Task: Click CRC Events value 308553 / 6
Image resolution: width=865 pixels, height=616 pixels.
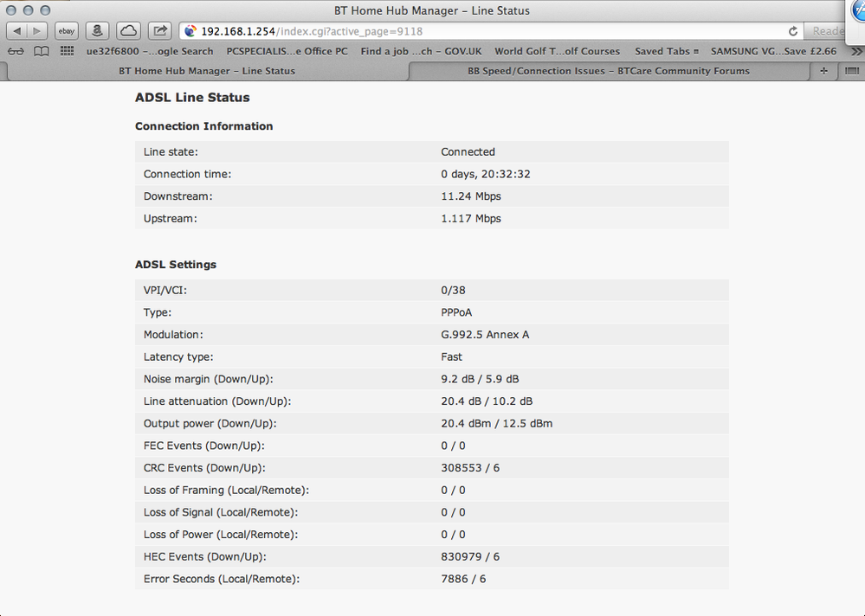Action: 470,468
